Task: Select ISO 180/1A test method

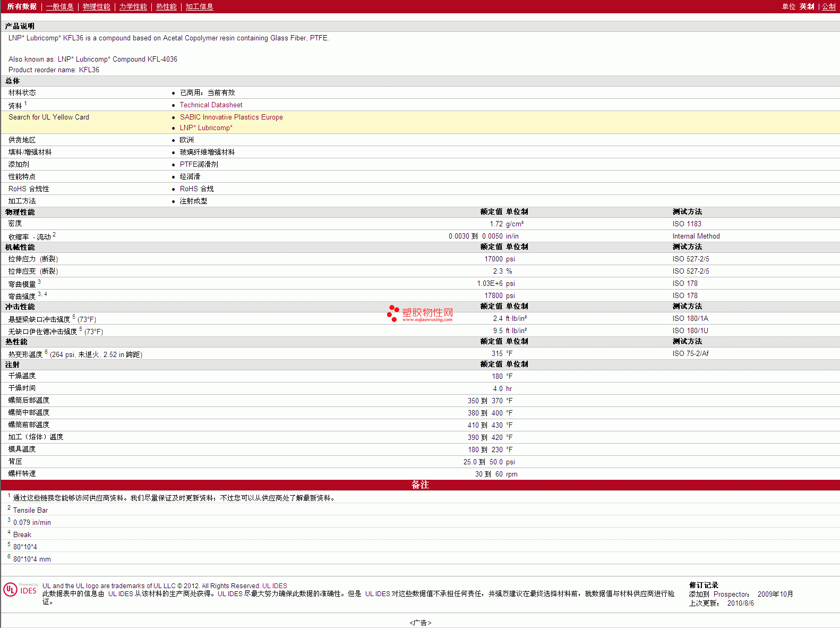Action: 690,319
